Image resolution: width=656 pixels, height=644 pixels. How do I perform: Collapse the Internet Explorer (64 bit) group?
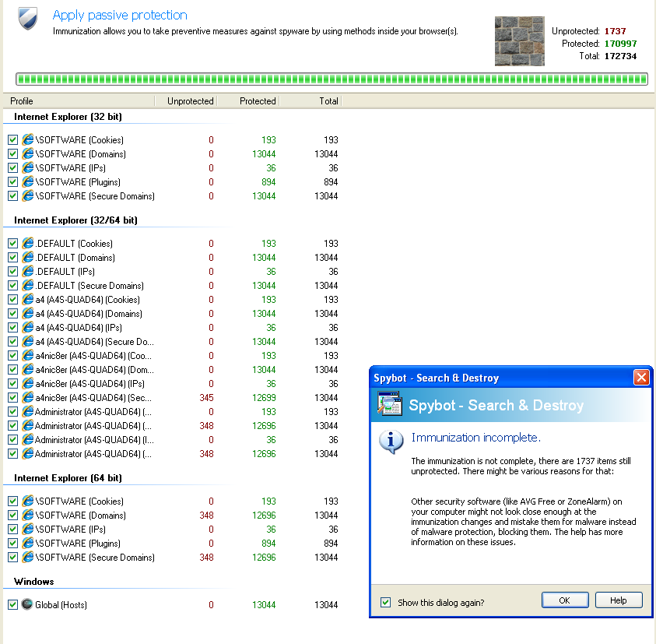(x=68, y=478)
